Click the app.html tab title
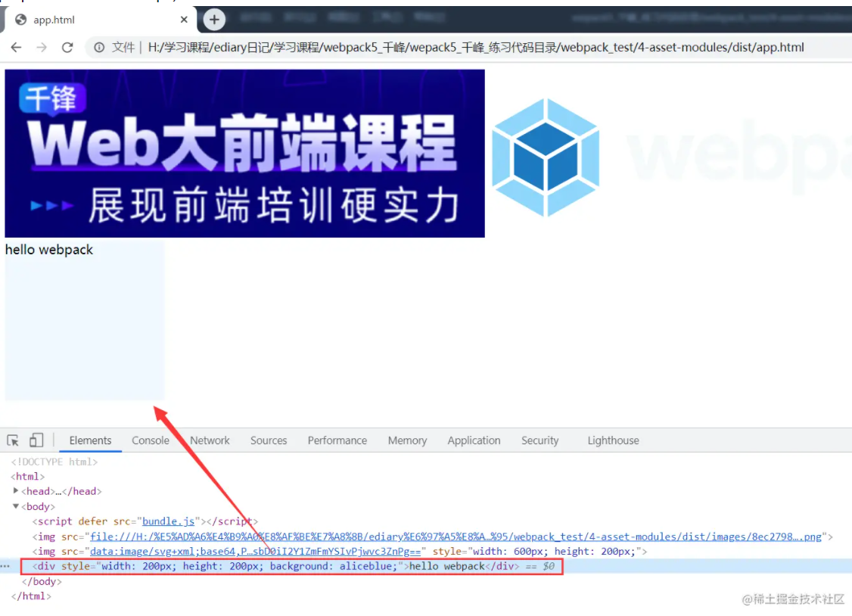The image size is (852, 616). pyautogui.click(x=54, y=20)
